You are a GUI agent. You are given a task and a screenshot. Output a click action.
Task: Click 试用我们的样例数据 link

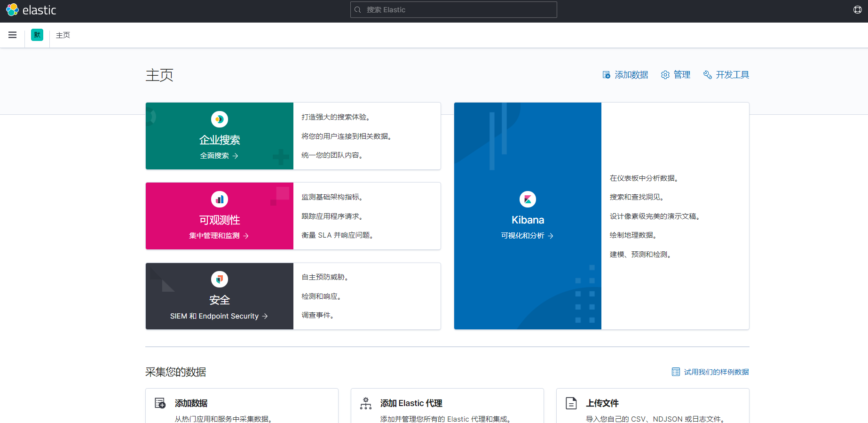tap(716, 372)
